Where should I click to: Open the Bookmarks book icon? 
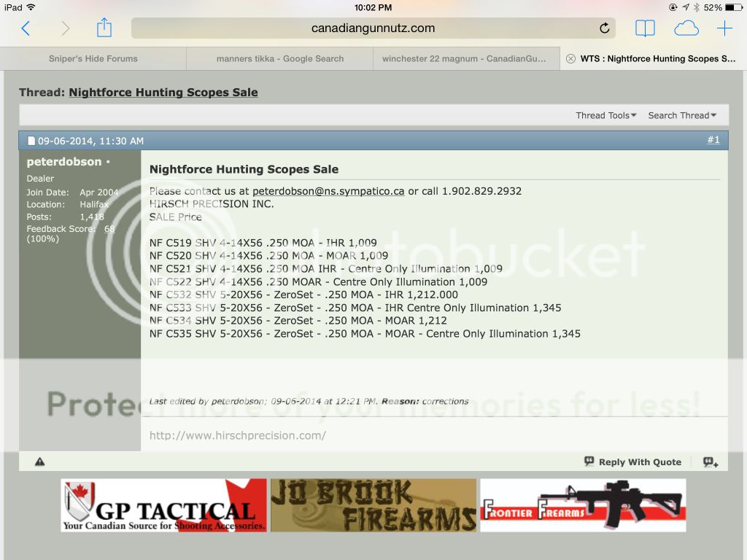pyautogui.click(x=645, y=28)
